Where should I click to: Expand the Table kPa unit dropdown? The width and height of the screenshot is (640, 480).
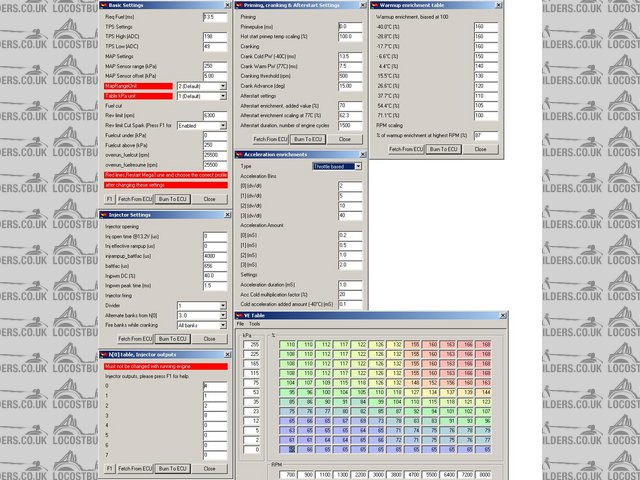(223, 96)
